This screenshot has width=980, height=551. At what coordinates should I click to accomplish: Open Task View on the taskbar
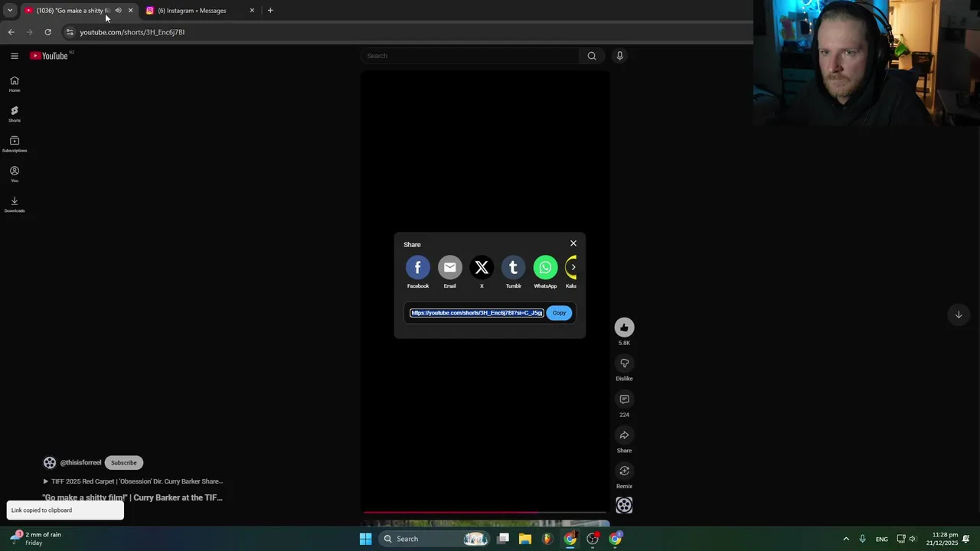pyautogui.click(x=503, y=539)
